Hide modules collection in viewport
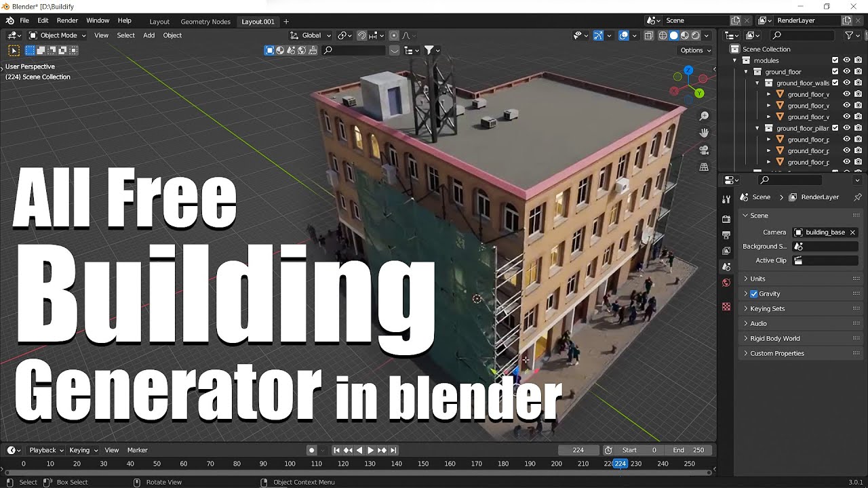 coord(846,60)
